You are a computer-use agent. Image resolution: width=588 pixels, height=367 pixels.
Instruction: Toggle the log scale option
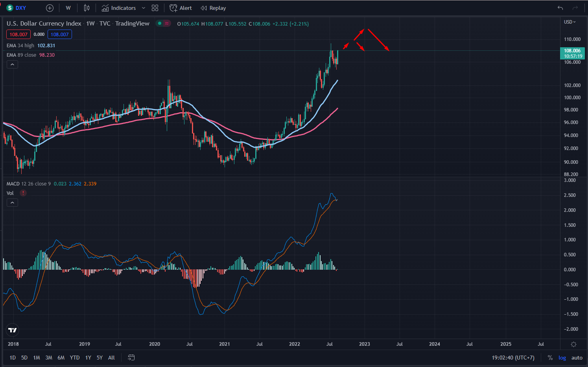(x=562, y=358)
